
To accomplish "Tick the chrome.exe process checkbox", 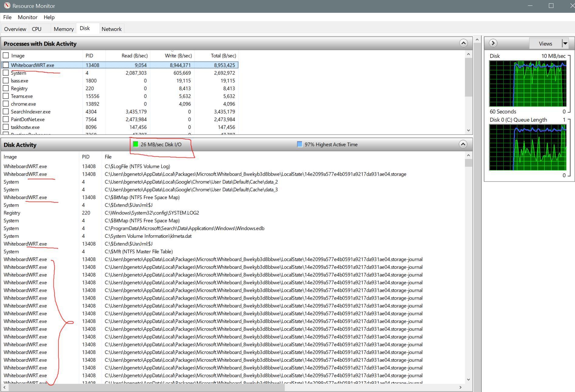I will tap(6, 104).
